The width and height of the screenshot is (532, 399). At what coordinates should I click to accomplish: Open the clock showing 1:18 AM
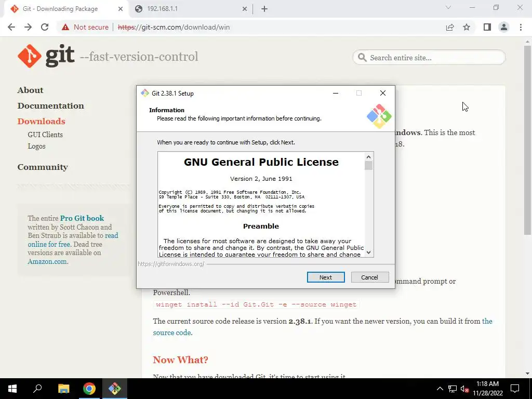point(487,389)
